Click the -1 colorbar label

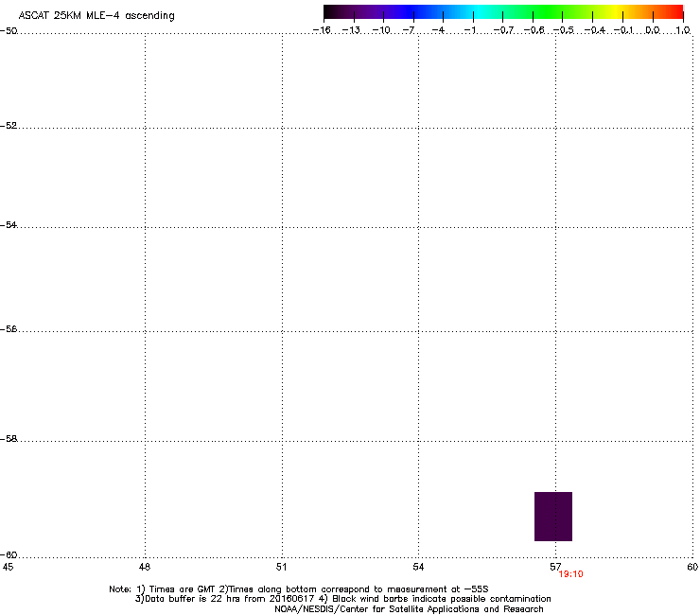click(x=469, y=30)
